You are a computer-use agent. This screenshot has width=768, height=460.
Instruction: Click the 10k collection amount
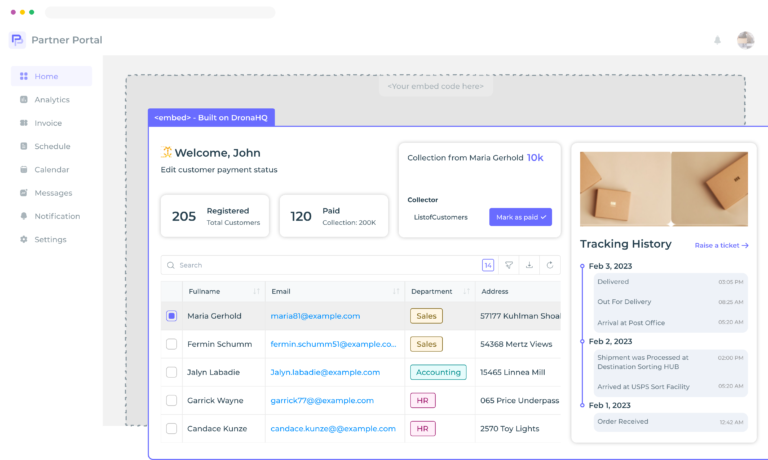(535, 157)
